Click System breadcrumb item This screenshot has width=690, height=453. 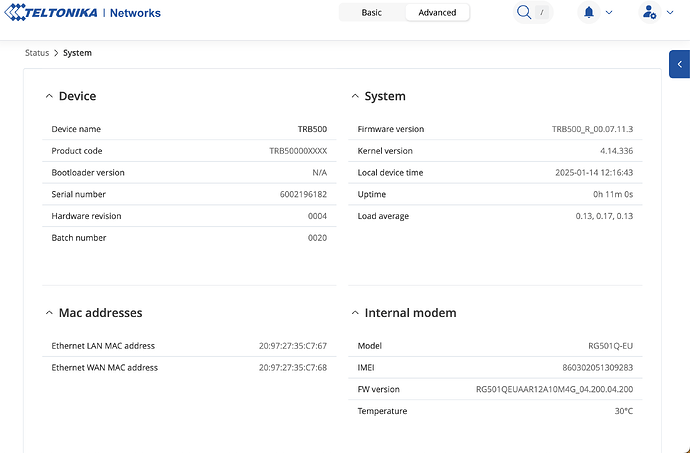77,53
